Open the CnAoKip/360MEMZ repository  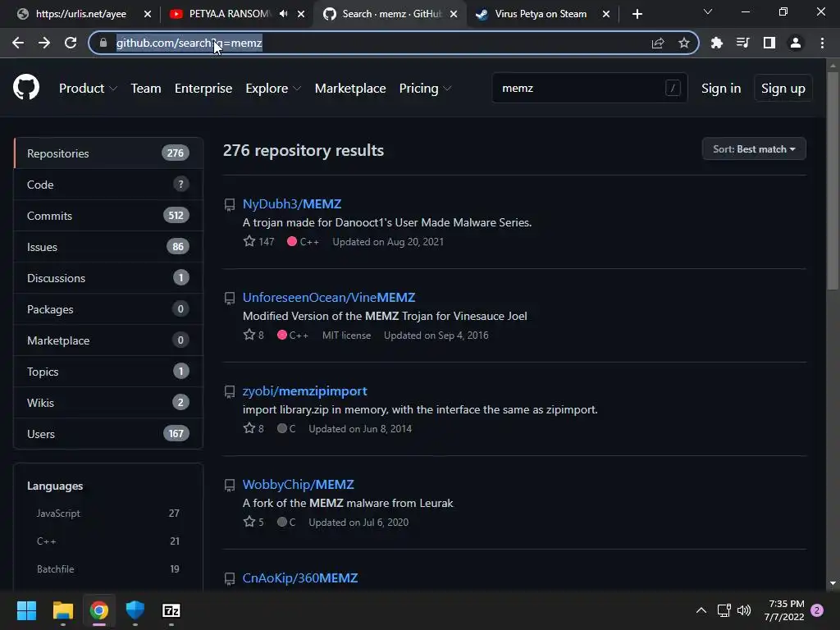tap(300, 578)
